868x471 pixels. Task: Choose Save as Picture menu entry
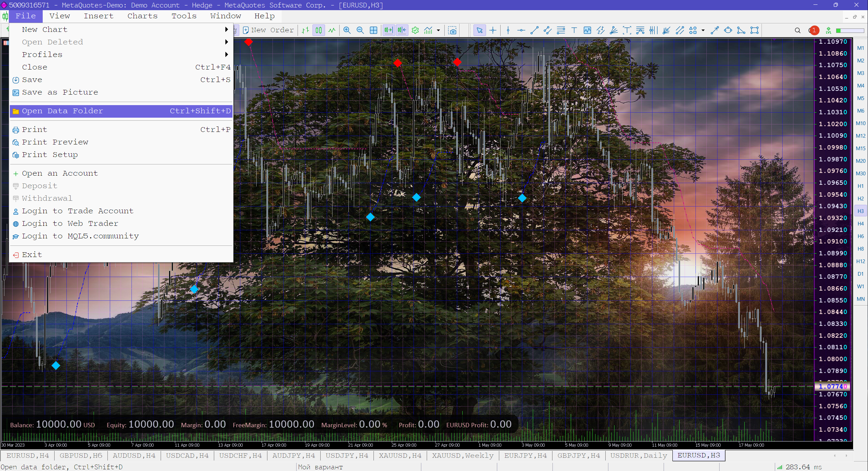point(60,92)
